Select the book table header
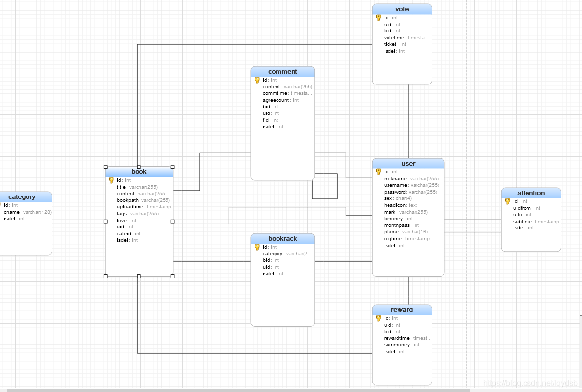This screenshot has width=582, height=392. pyautogui.click(x=139, y=172)
